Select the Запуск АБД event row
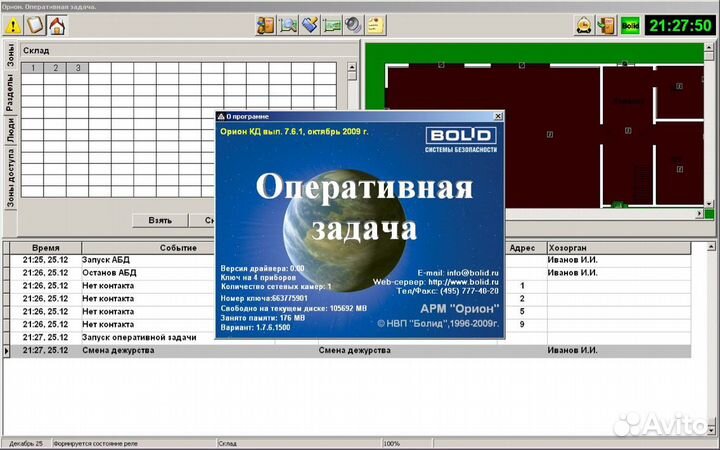The width and height of the screenshot is (720, 450). point(347,260)
